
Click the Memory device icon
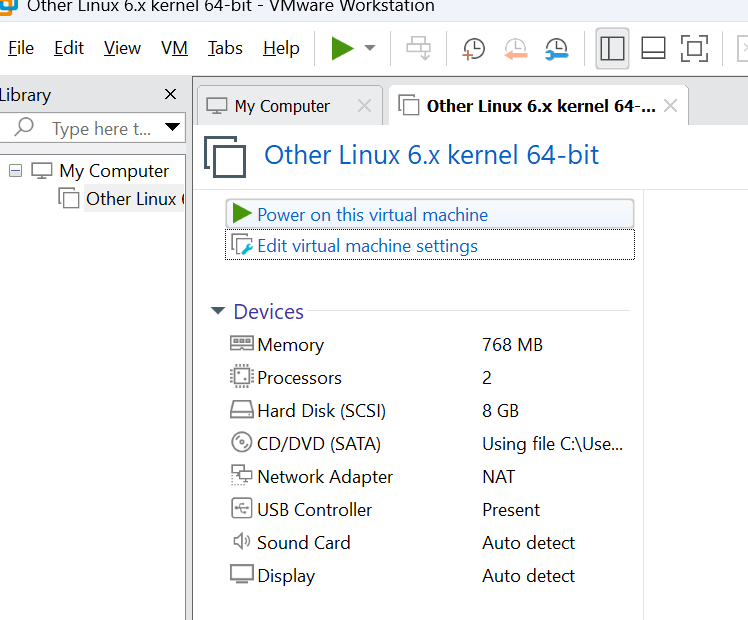tap(241, 344)
